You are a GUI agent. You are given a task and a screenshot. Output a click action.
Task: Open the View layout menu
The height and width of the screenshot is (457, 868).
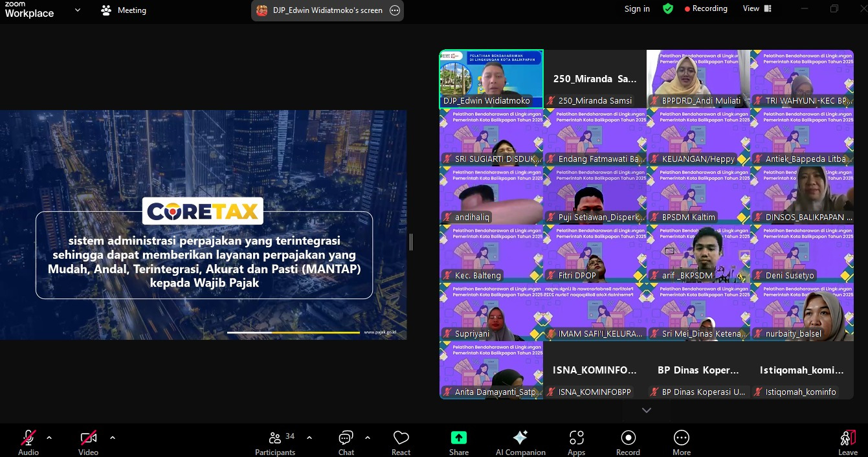(x=757, y=9)
